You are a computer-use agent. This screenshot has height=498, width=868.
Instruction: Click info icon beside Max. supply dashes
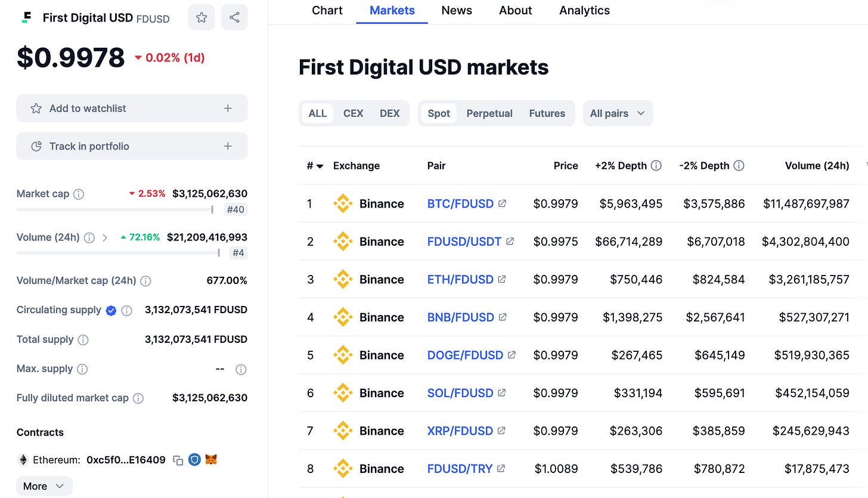click(x=241, y=369)
